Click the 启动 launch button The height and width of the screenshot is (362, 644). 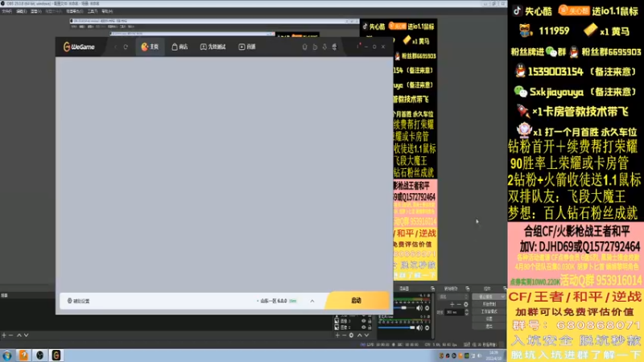coord(357,300)
